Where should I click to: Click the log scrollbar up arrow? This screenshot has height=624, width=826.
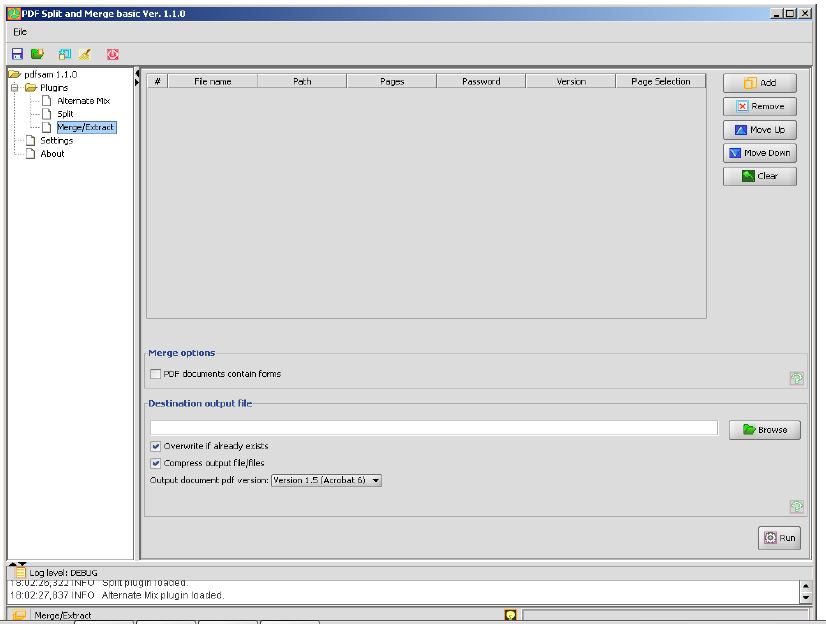[x=805, y=586]
